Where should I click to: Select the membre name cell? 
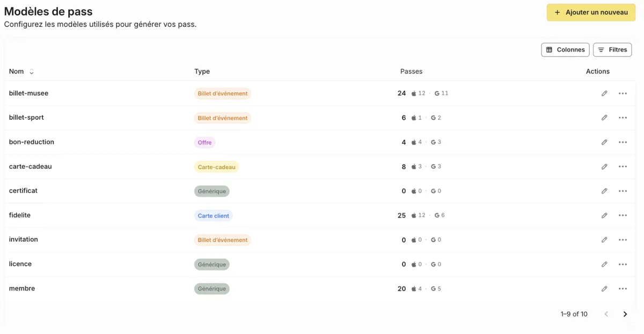(x=22, y=289)
